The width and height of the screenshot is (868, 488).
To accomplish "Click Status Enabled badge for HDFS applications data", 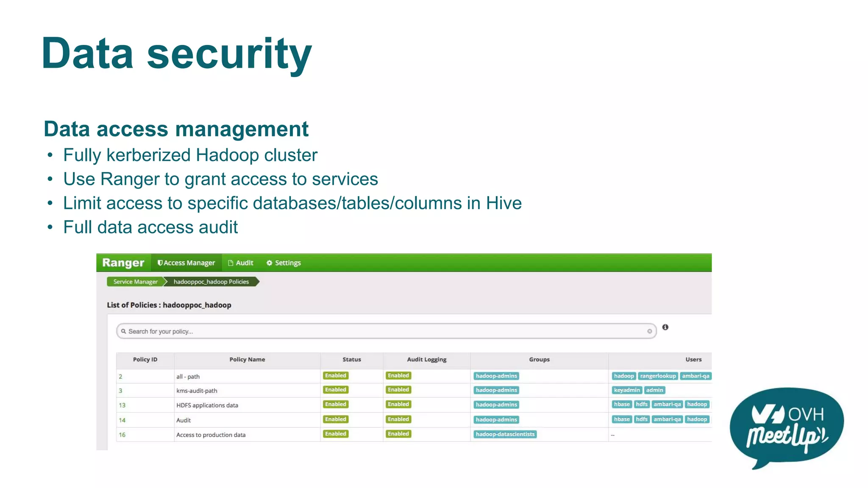I will pyautogui.click(x=336, y=405).
